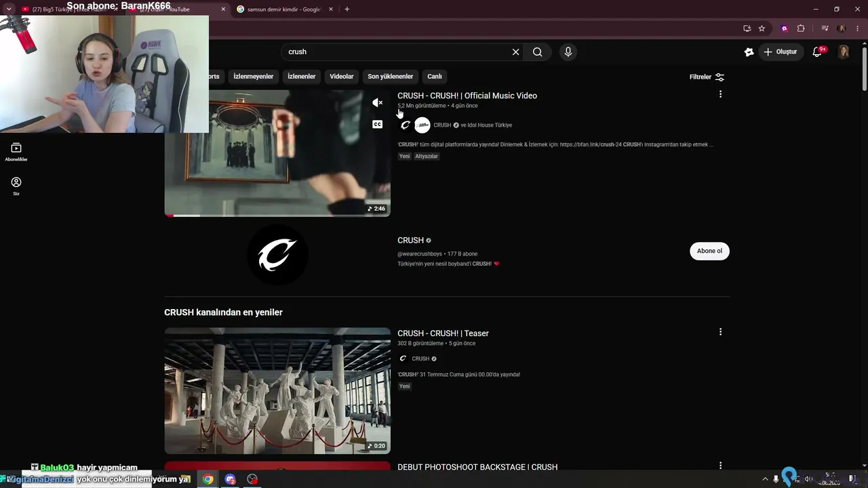Select the Canlı filter chip

click(435, 77)
